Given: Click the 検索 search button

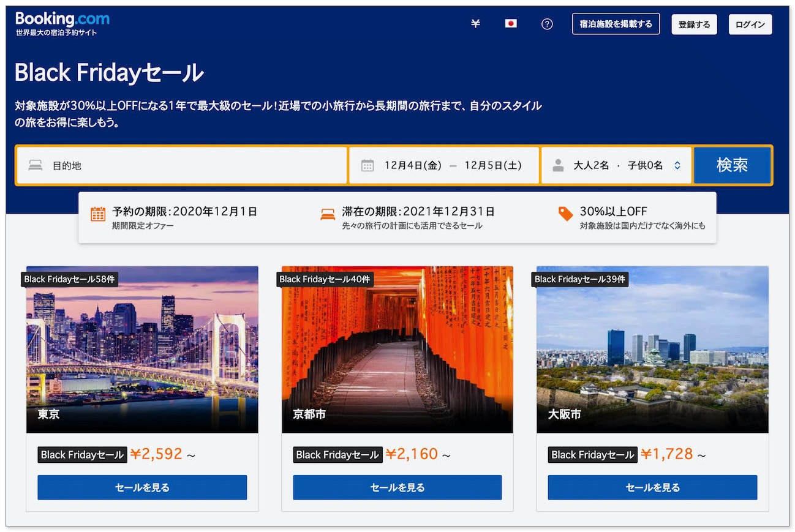Looking at the screenshot, I should [732, 165].
